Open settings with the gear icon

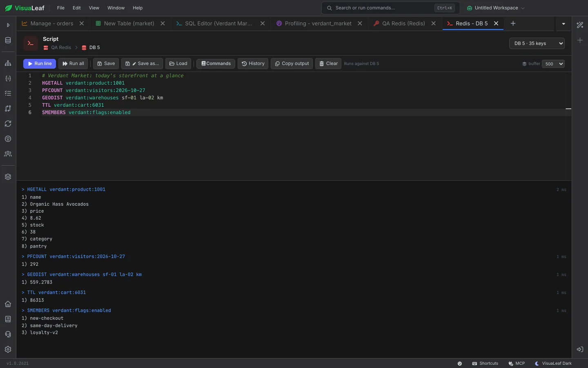click(8, 349)
